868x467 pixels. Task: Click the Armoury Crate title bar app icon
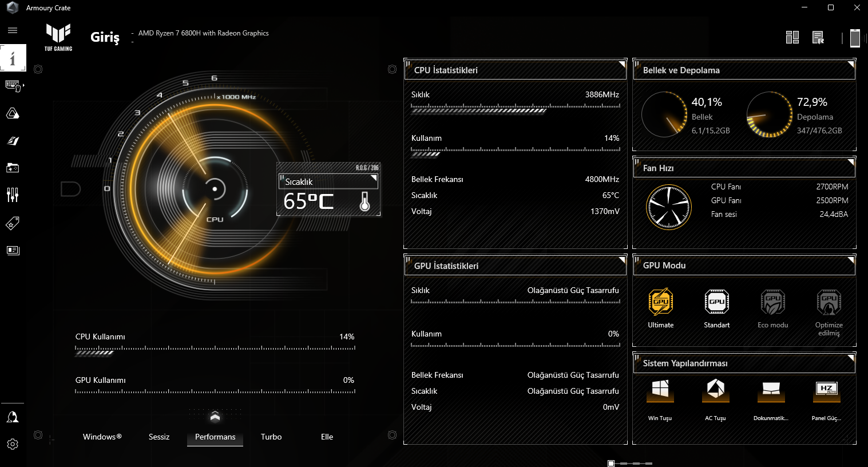click(x=13, y=7)
